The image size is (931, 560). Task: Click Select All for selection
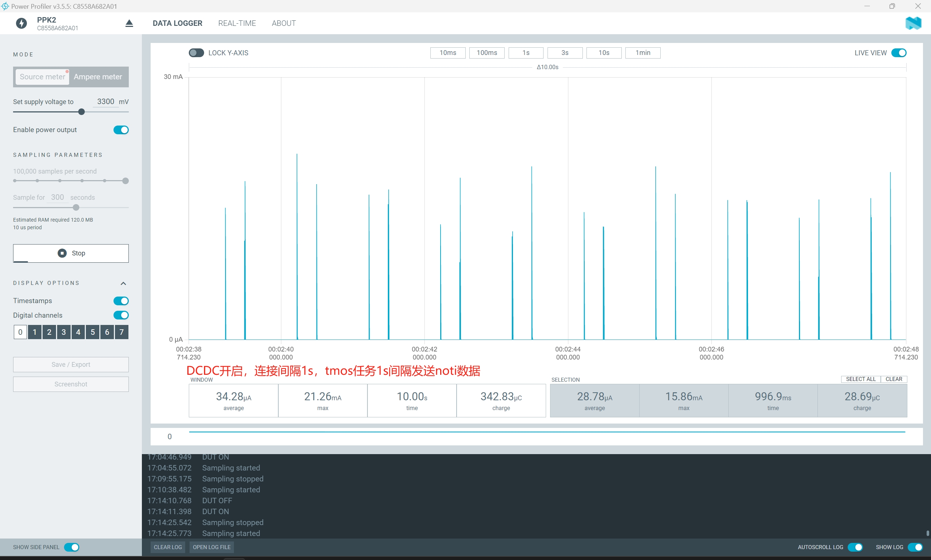[861, 379]
